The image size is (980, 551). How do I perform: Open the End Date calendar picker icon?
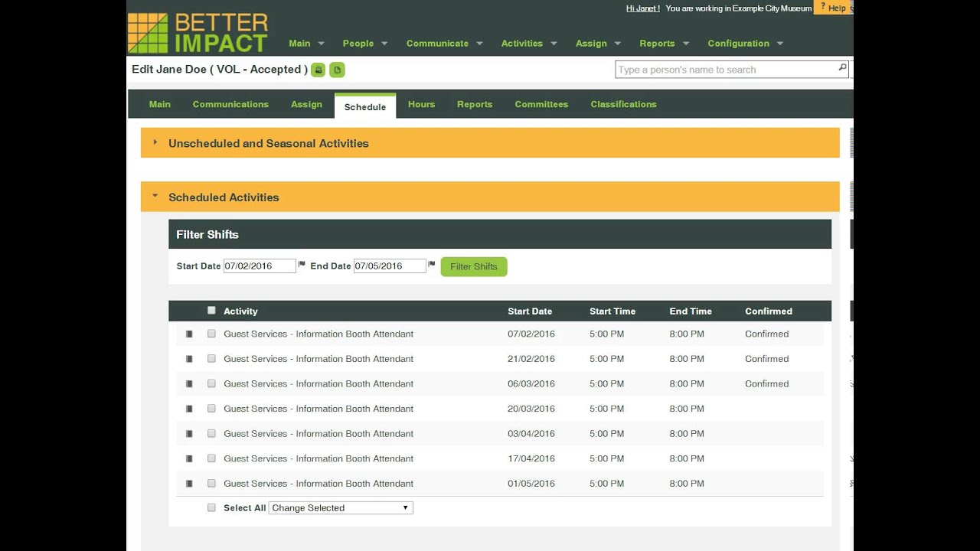click(432, 265)
